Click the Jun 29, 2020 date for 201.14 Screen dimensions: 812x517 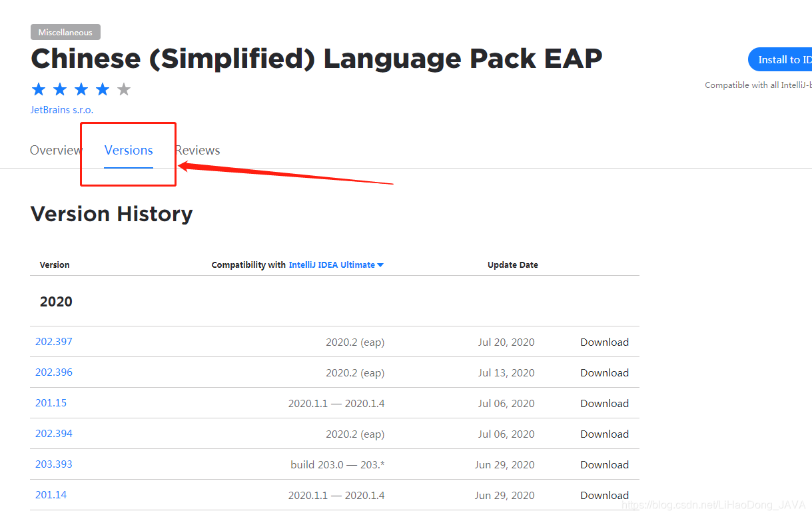[x=505, y=496]
